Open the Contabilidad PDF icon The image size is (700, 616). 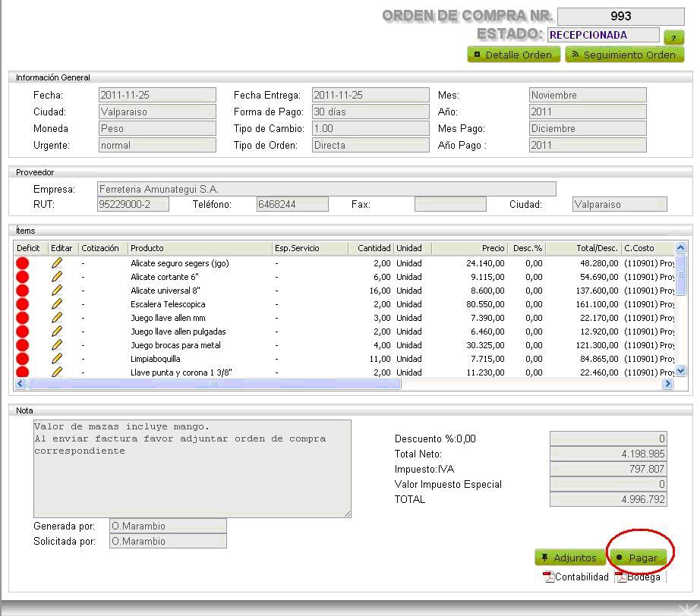548,577
